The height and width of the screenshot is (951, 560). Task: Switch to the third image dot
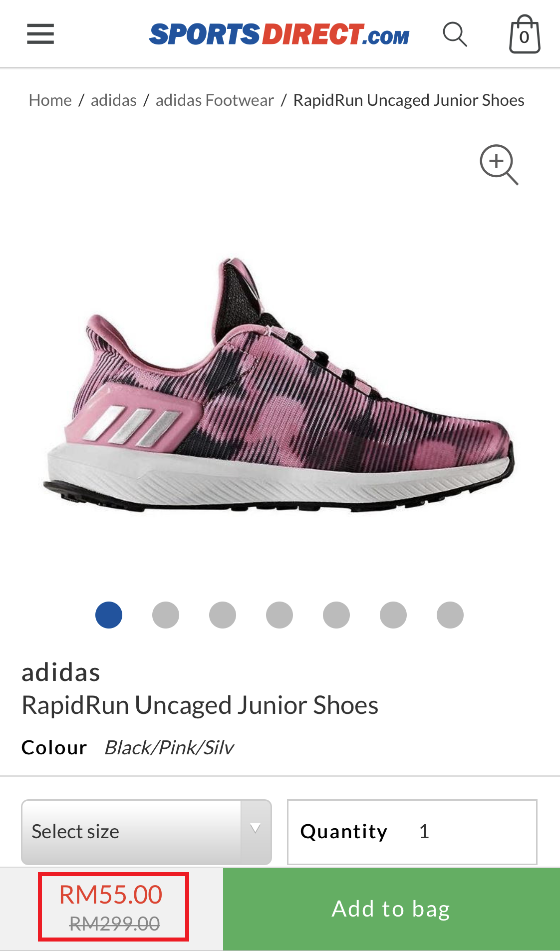tap(223, 615)
